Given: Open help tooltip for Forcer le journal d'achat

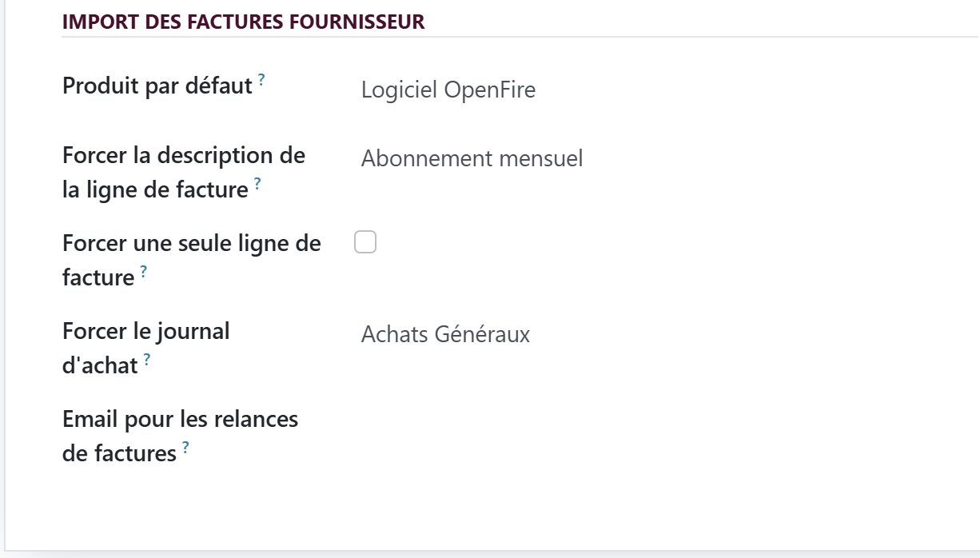Looking at the screenshot, I should [x=147, y=360].
